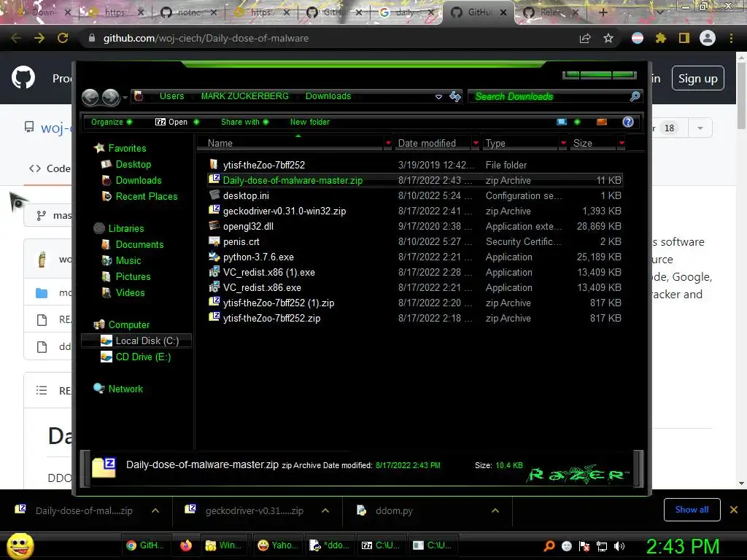Image resolution: width=747 pixels, height=560 pixels.
Task: Open Date modified column filter dropdown
Action: coord(476,143)
